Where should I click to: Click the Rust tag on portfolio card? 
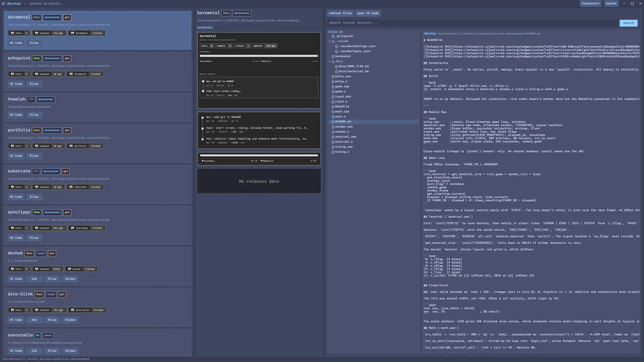pyautogui.click(x=36, y=130)
